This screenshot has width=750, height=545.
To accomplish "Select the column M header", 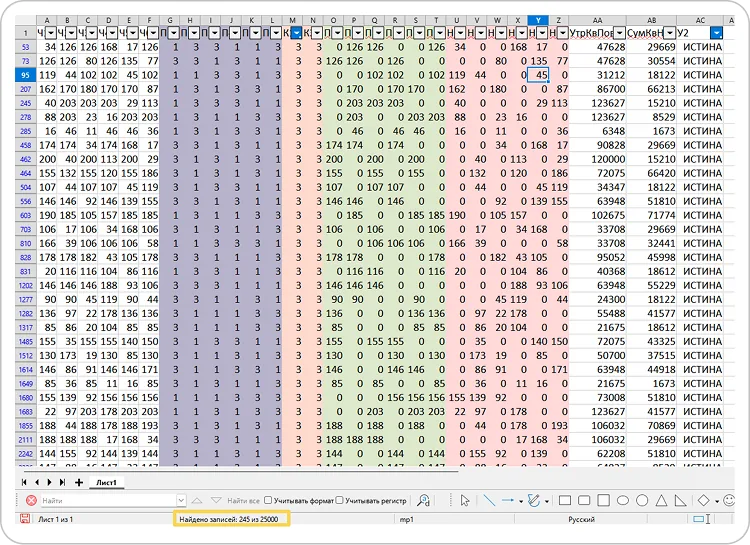I will point(292,20).
